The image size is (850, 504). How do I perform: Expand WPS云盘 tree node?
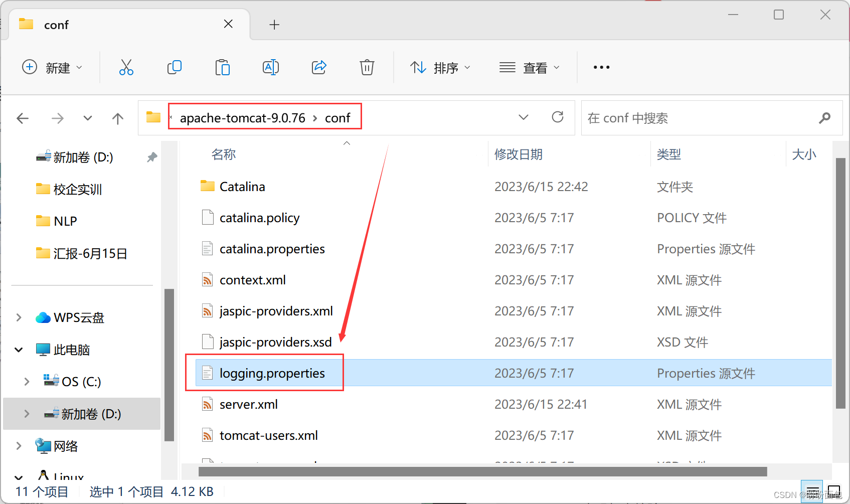click(x=19, y=317)
